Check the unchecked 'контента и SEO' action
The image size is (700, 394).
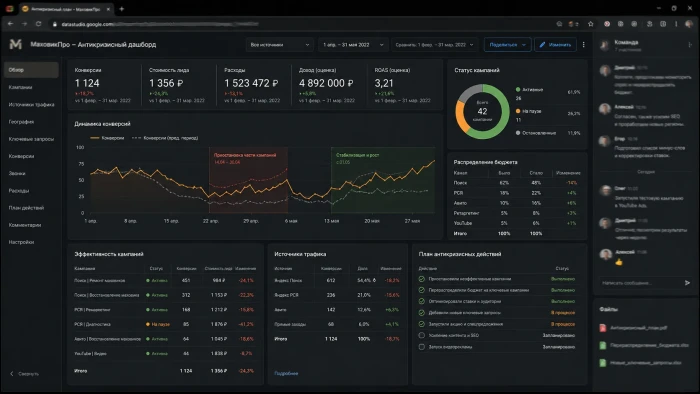[421, 335]
